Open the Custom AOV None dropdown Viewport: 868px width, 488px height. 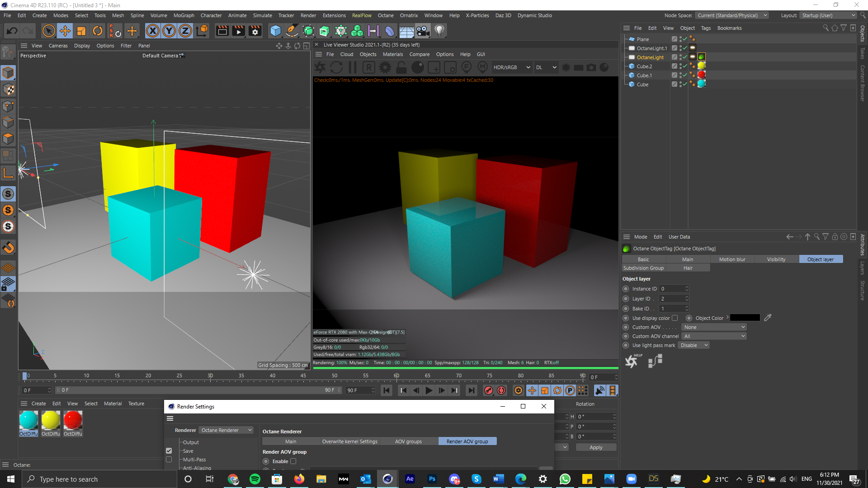[714, 327]
